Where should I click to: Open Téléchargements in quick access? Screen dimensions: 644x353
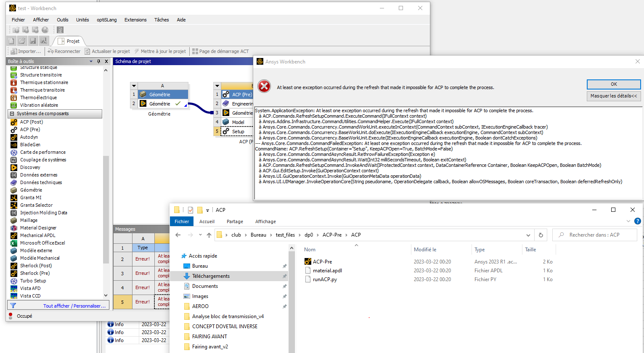coord(211,276)
